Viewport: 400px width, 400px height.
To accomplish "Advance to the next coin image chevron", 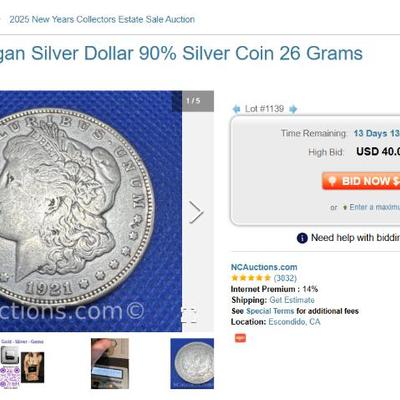I will [x=196, y=212].
